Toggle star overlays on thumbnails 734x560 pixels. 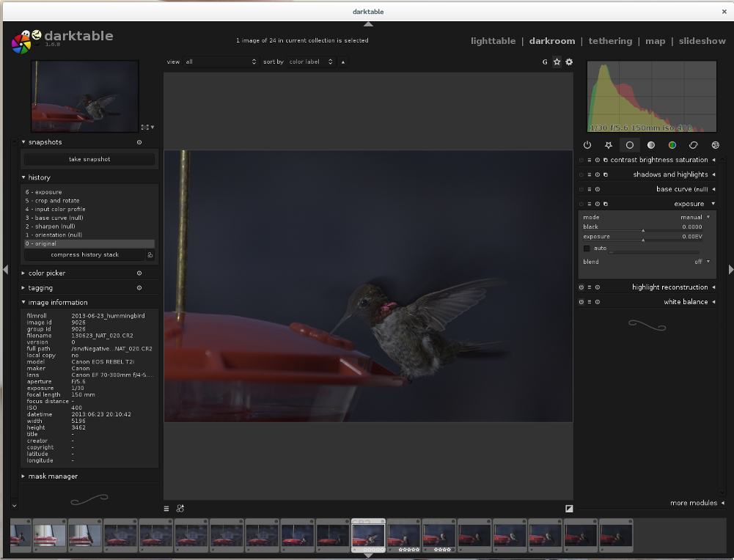tap(557, 62)
